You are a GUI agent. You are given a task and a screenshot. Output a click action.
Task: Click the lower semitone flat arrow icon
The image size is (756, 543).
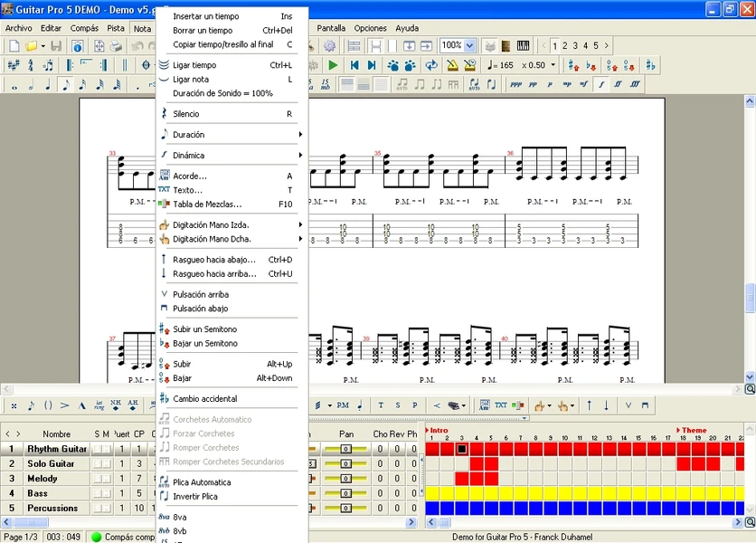[x=591, y=65]
